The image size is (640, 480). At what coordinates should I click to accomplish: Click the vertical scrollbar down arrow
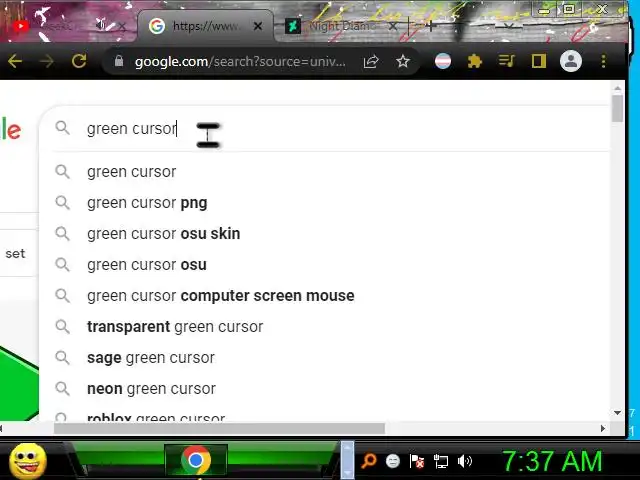click(x=617, y=413)
